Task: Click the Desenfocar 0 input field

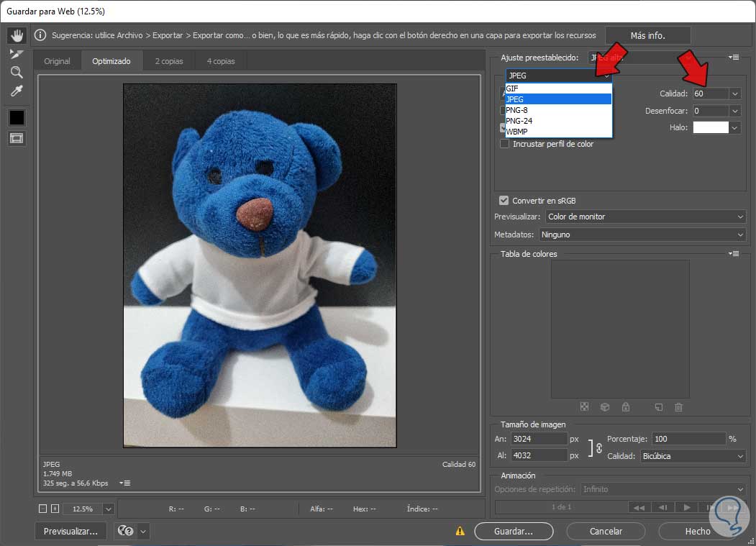Action: point(711,111)
